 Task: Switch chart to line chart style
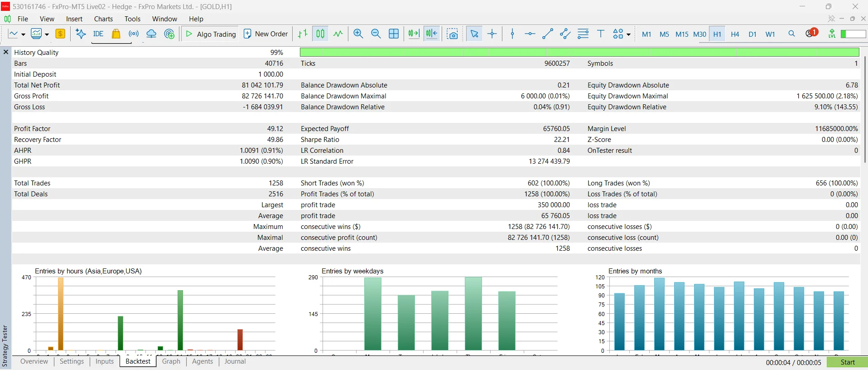tap(338, 34)
